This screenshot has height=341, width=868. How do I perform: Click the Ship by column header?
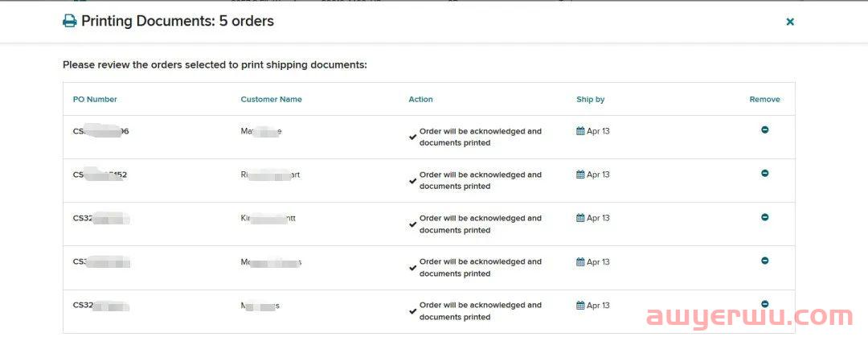tap(591, 100)
